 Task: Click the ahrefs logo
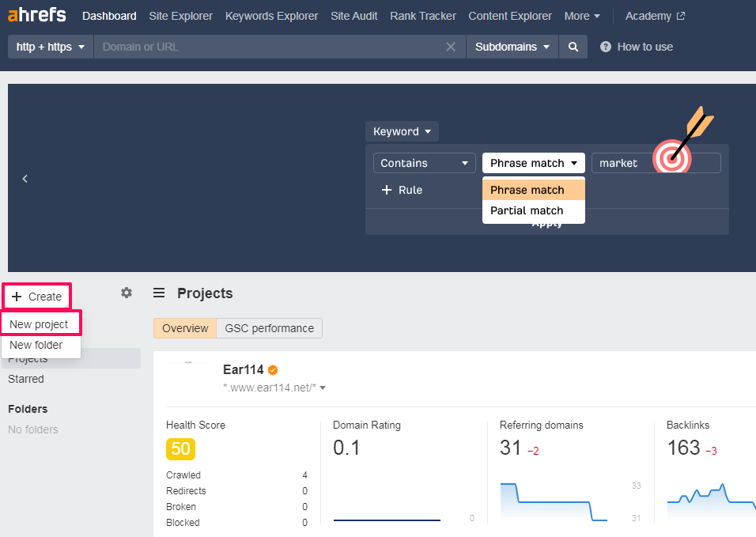(37, 16)
